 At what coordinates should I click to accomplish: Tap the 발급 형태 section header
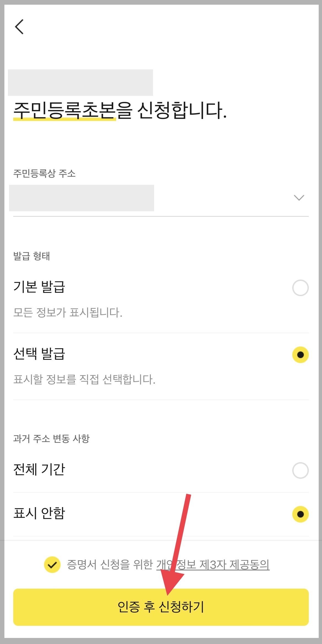click(x=32, y=256)
